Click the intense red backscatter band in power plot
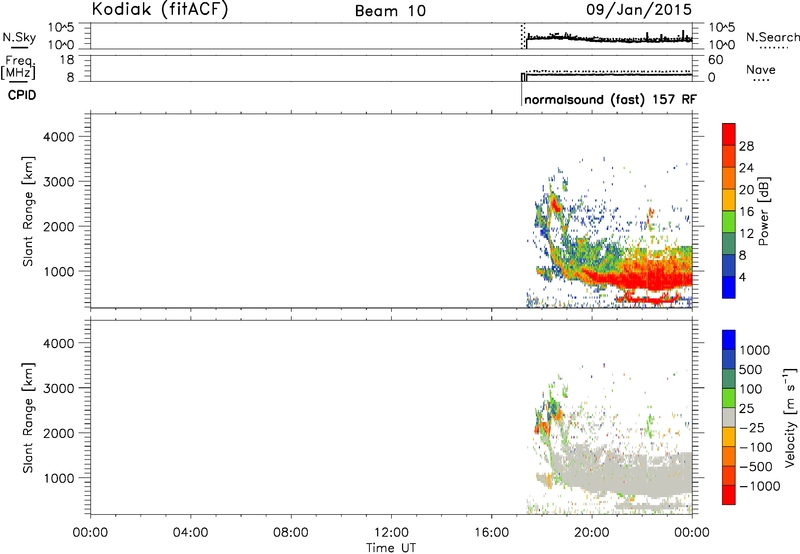 coord(648,280)
